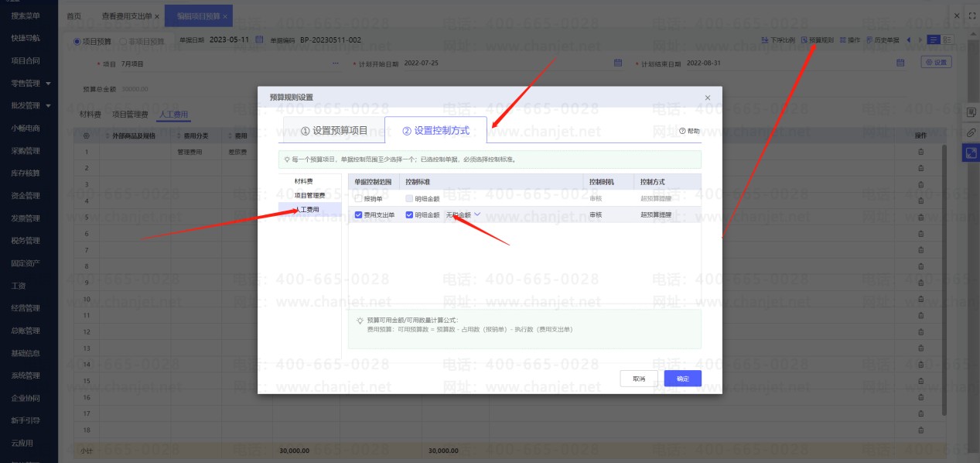Open the 项目 lookup ellipsis
980x463 pixels.
point(334,63)
